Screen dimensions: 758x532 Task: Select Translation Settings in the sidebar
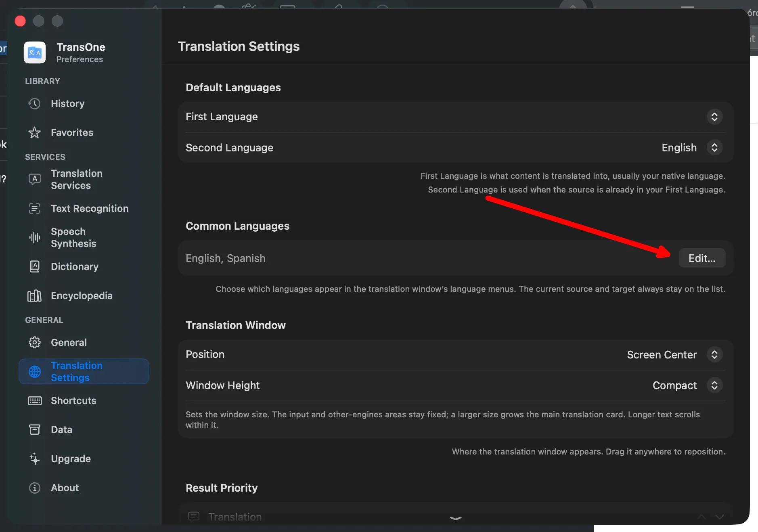(84, 372)
